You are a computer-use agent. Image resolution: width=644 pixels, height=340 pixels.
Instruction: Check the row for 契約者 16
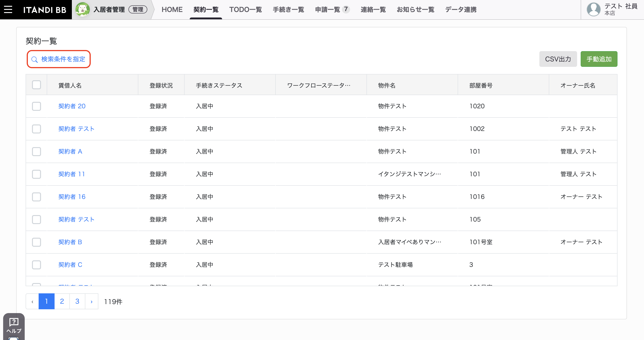pyautogui.click(x=37, y=197)
